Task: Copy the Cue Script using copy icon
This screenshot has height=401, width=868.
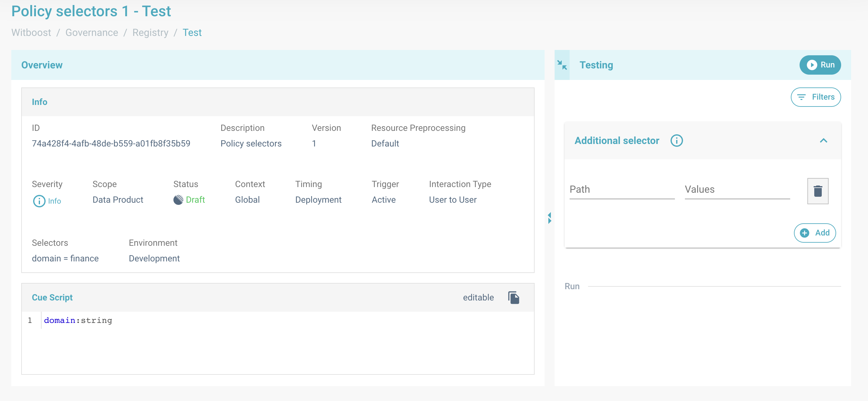Action: (x=514, y=298)
